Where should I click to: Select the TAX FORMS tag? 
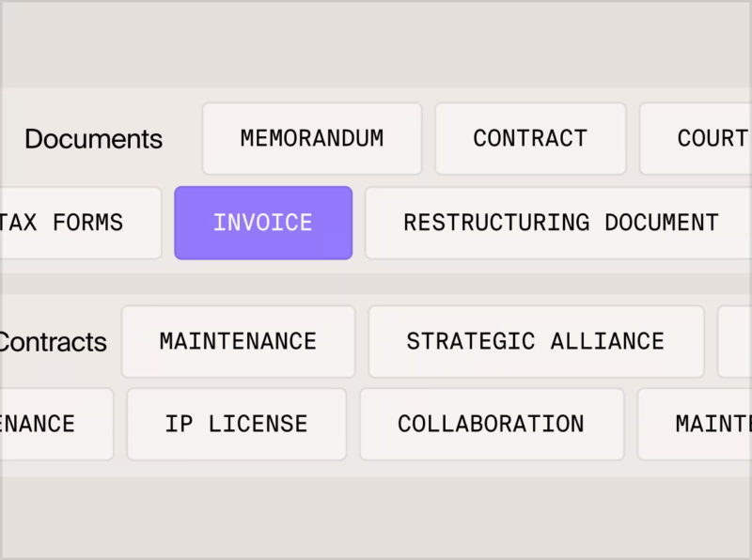tap(80, 224)
